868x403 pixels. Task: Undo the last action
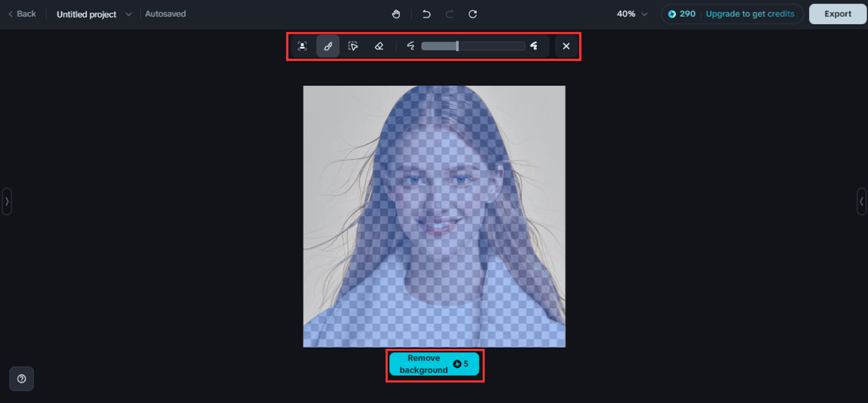coord(427,14)
